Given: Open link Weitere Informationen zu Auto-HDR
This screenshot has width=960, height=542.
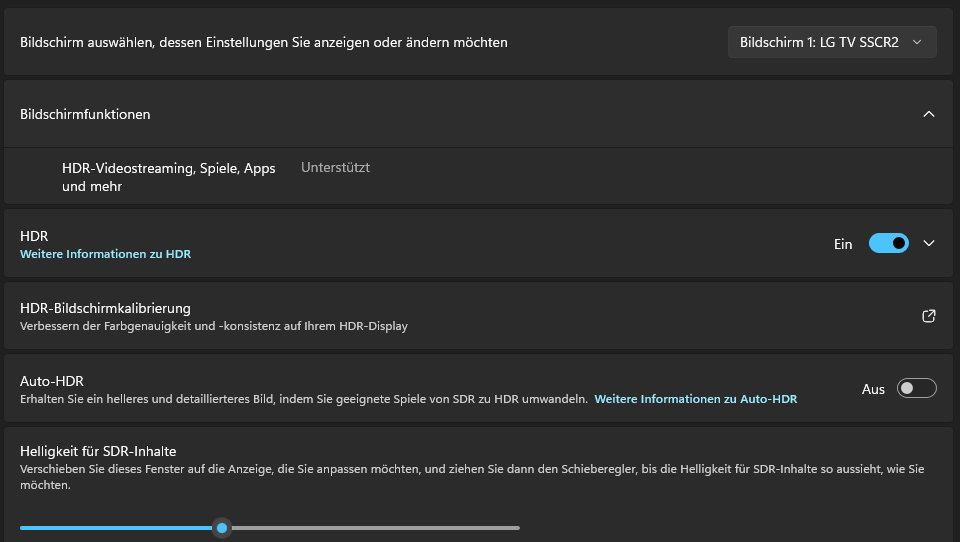Looking at the screenshot, I should 696,399.
